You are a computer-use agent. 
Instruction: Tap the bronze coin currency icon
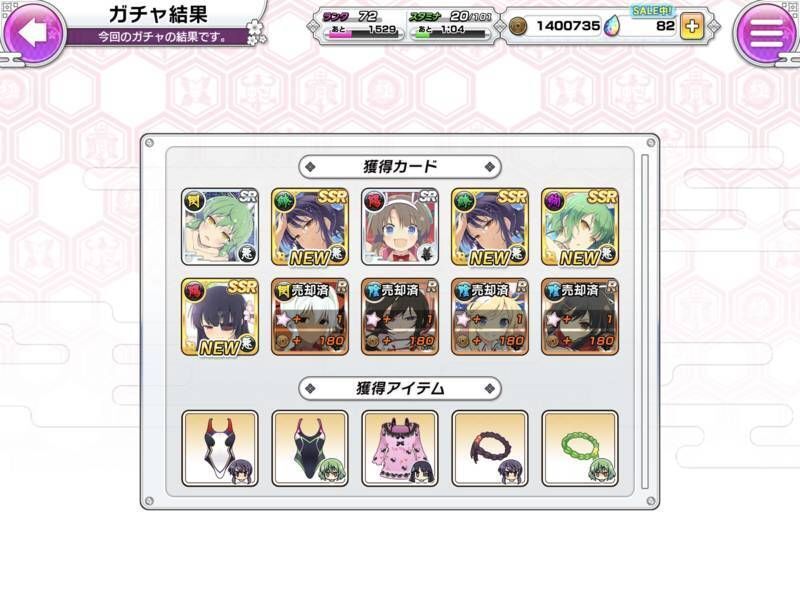coord(517,27)
